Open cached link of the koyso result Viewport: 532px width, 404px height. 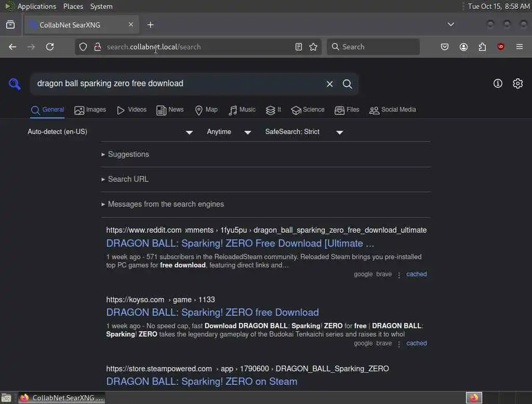[417, 343]
